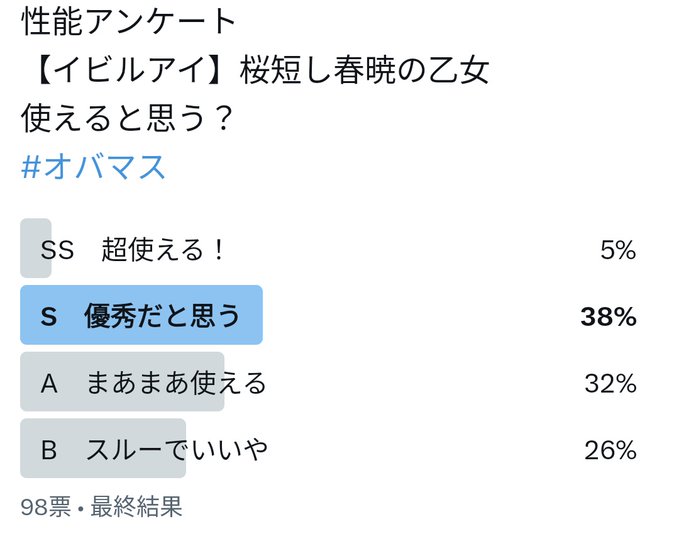Click the 使えると思う？ question text

[x=127, y=118]
